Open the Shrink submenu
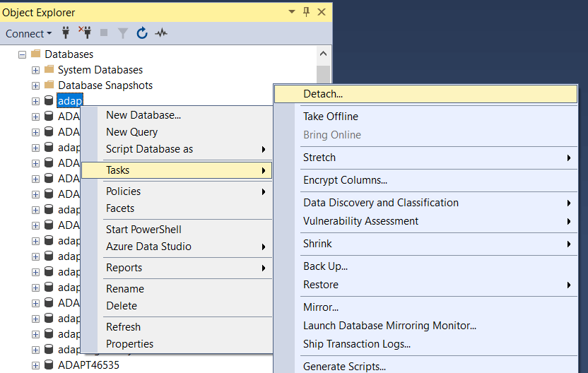 tap(317, 244)
